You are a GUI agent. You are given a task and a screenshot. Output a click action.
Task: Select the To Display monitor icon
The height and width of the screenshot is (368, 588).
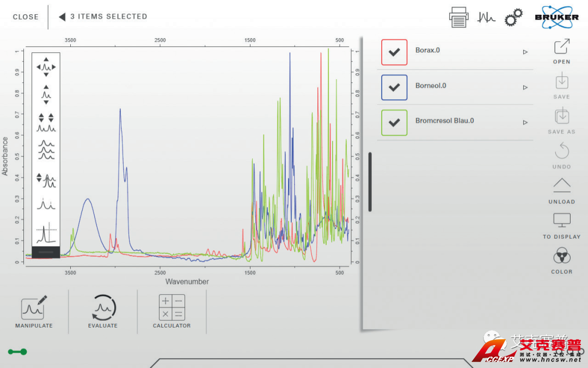point(561,220)
